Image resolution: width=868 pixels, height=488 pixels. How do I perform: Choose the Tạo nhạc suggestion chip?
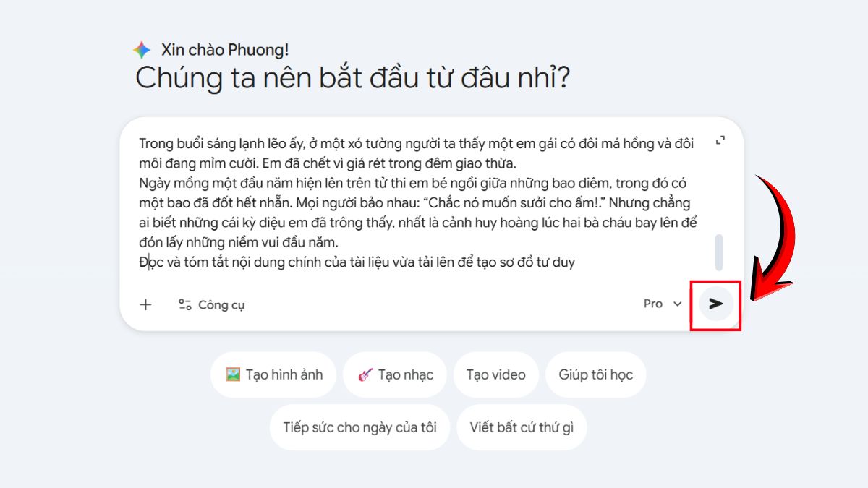[394, 374]
